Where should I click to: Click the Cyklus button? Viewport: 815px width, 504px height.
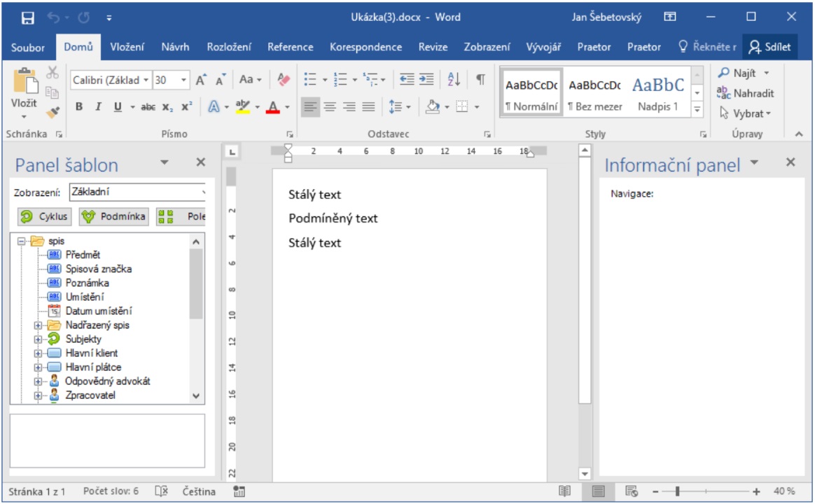(43, 216)
